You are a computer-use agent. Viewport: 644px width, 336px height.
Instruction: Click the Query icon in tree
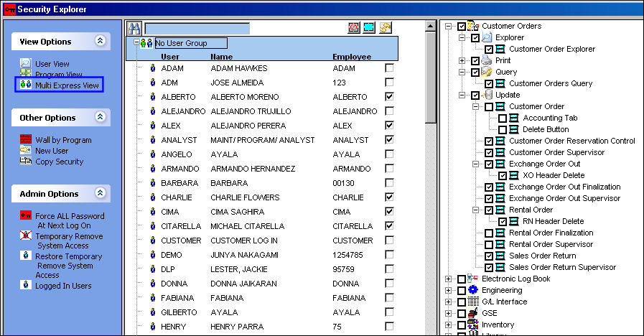coord(487,72)
